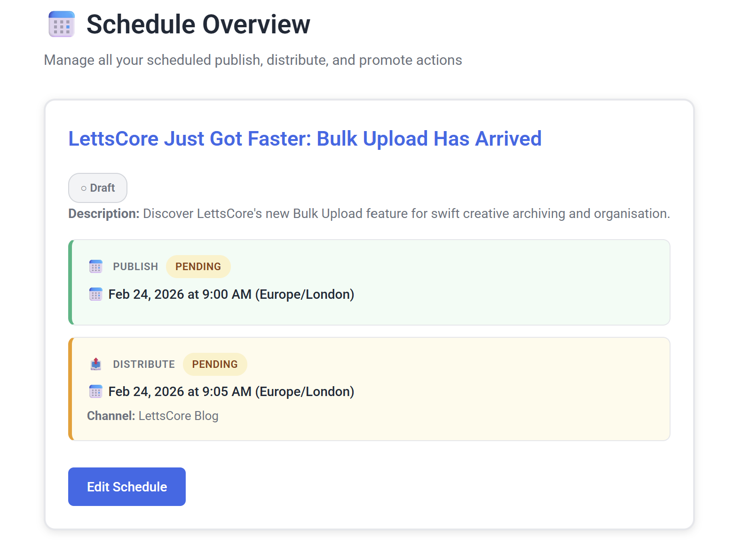Click the Edit Schedule button

pos(127,487)
